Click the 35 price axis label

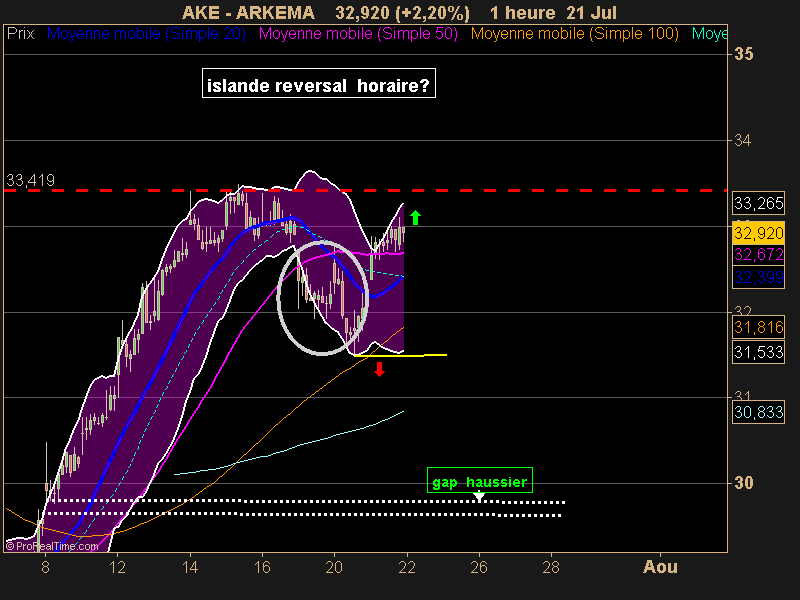click(x=743, y=54)
